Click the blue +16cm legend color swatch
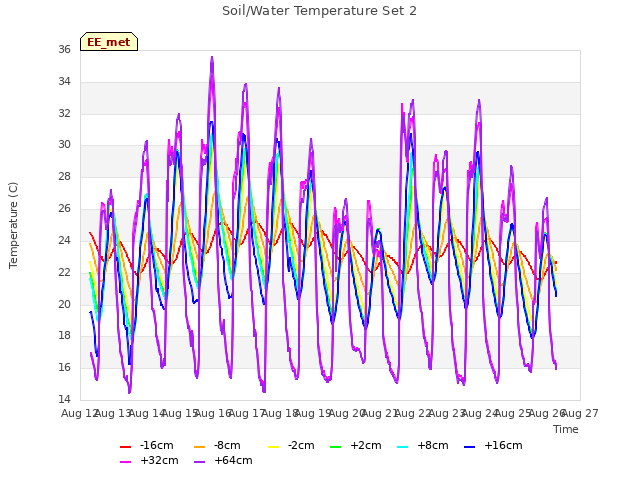 pos(469,447)
